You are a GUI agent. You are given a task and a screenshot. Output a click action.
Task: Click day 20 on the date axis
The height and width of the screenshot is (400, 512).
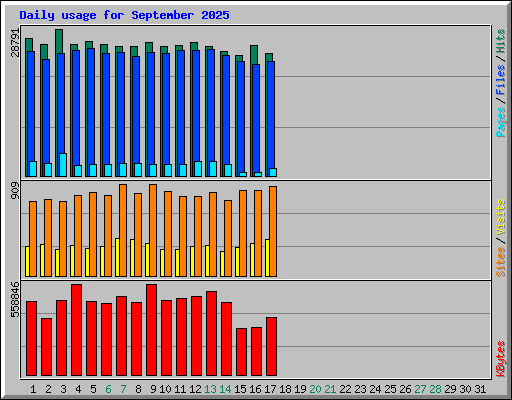(315, 389)
